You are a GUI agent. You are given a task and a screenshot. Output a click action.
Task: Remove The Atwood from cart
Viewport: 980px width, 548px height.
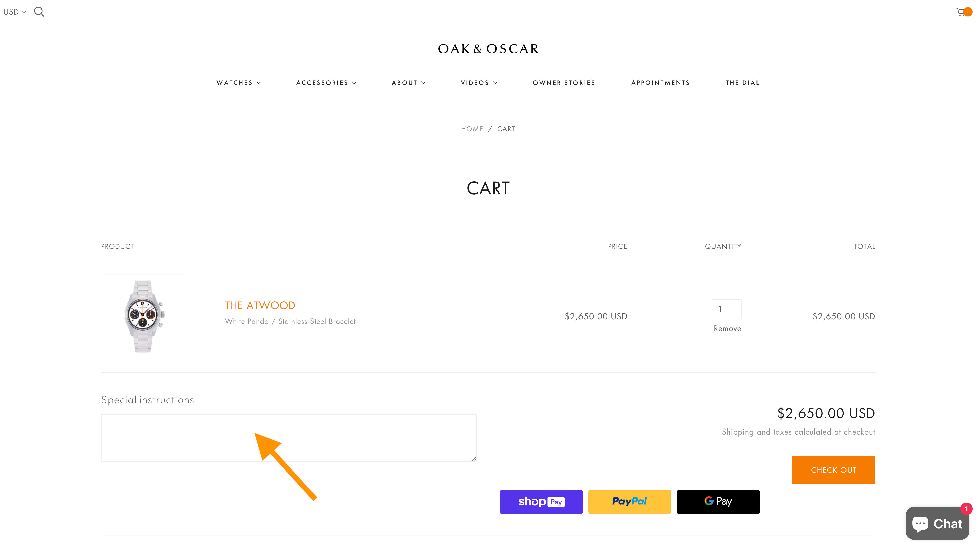click(727, 328)
